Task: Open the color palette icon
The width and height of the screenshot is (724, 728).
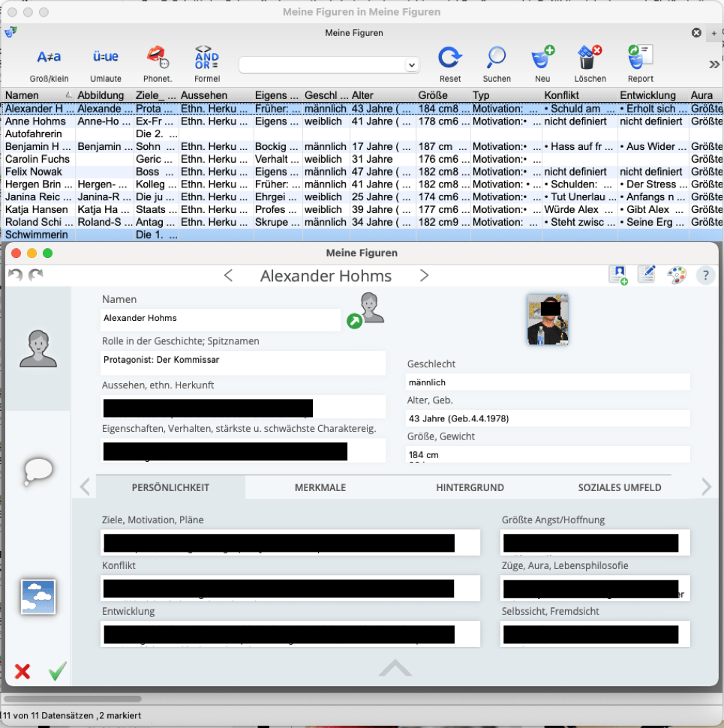Action: pyautogui.click(x=676, y=275)
